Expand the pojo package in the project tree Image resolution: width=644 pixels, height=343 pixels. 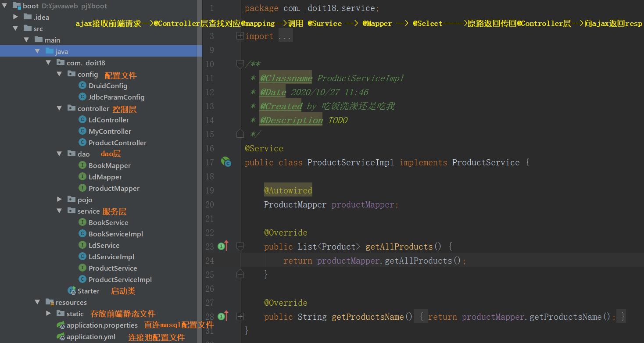(59, 199)
